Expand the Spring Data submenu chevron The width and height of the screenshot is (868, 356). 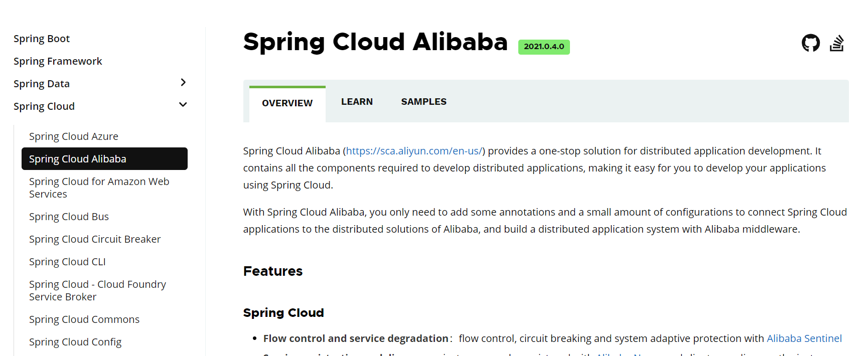coord(183,82)
